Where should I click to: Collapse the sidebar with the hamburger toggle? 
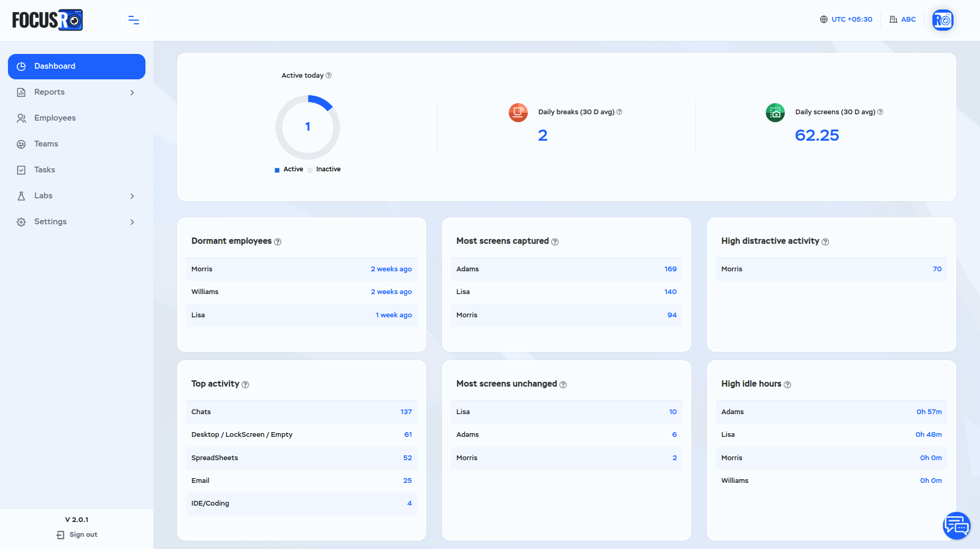coord(133,20)
